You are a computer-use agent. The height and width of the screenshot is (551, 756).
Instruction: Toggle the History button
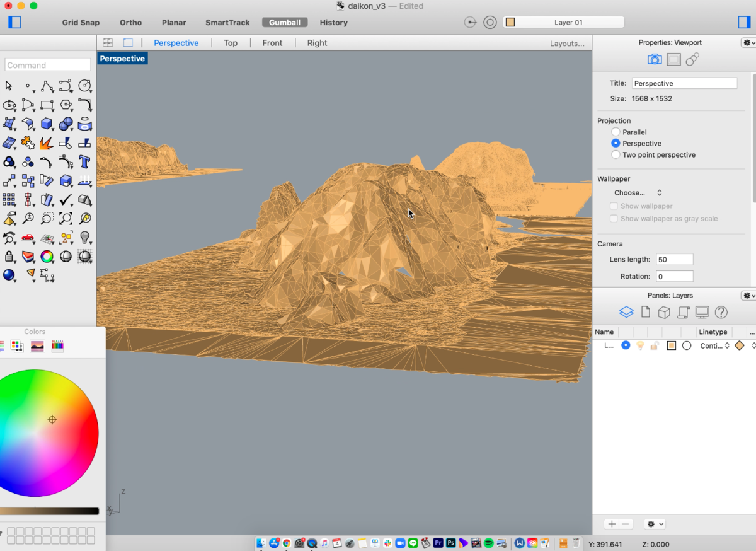tap(333, 22)
